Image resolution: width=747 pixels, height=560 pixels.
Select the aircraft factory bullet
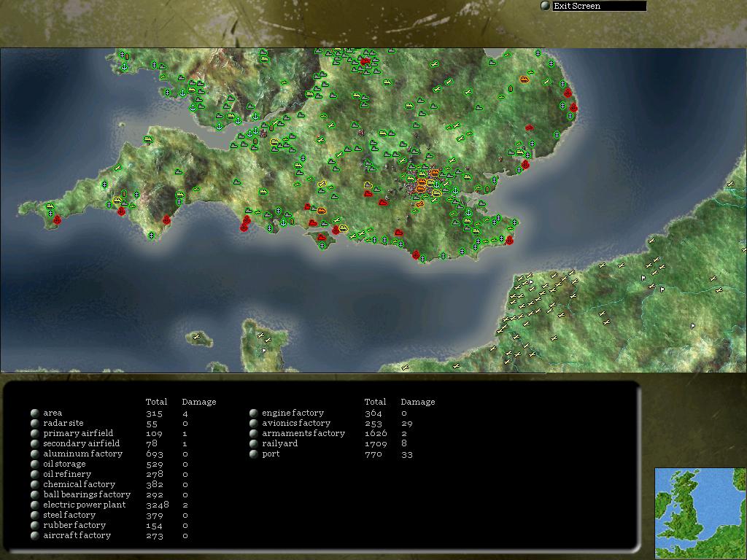[x=35, y=536]
